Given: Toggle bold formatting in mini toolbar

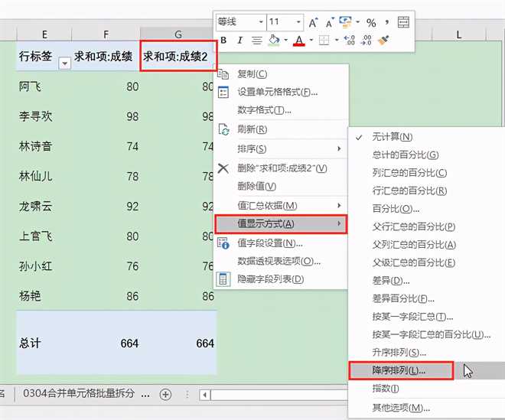Looking at the screenshot, I should (x=223, y=41).
